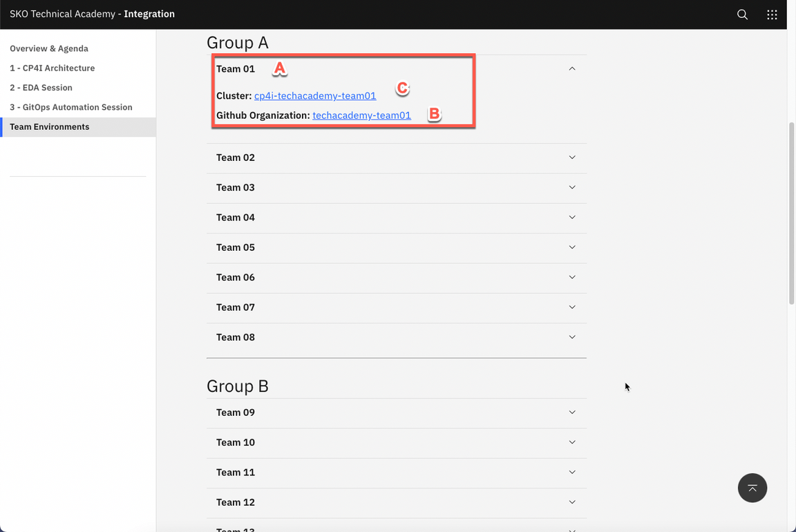The width and height of the screenshot is (796, 532).
Task: Expand Team 03 accordion
Action: click(x=396, y=187)
